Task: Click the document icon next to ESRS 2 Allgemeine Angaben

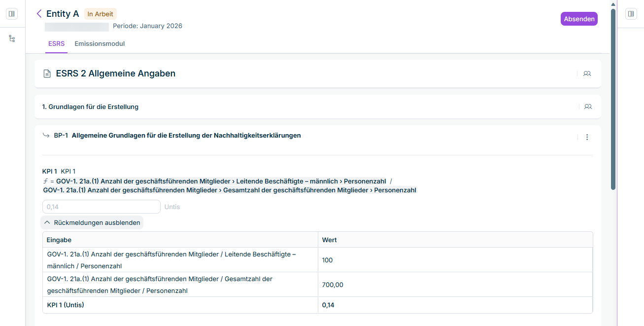Action: (x=47, y=74)
